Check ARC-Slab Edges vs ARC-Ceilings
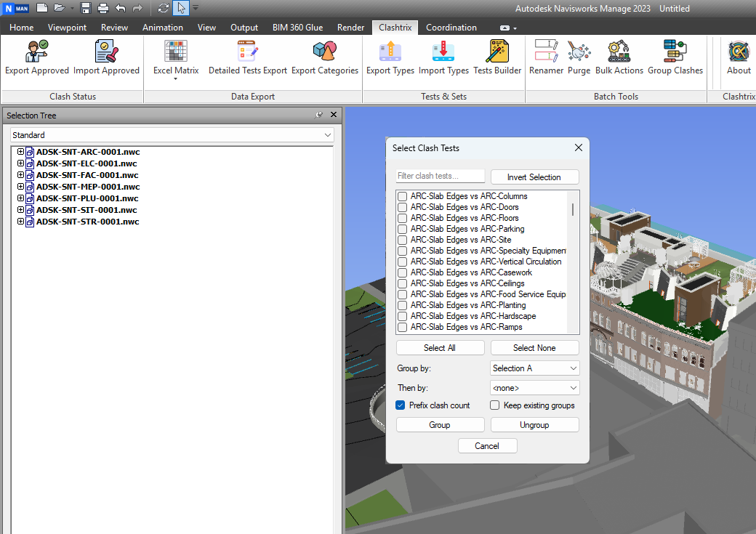Viewport: 756px width, 534px height. 402,283
